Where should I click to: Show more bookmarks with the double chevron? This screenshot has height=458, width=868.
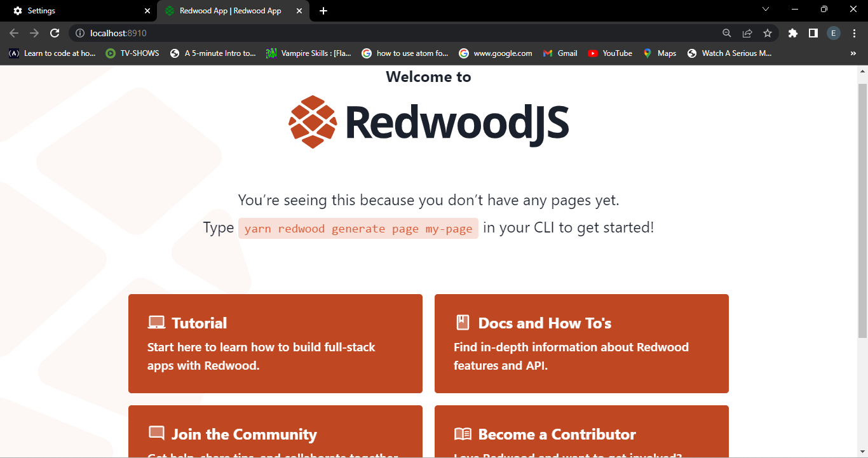(853, 53)
